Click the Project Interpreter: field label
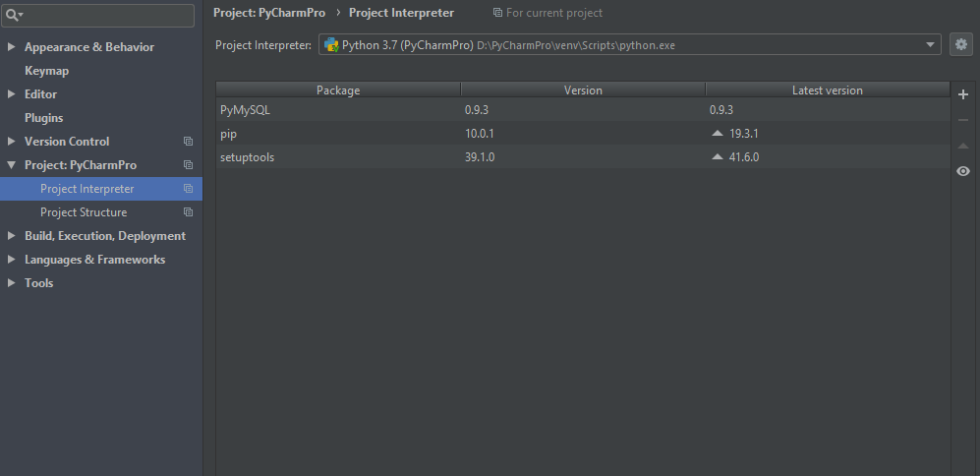The height and width of the screenshot is (476, 980). click(x=263, y=45)
